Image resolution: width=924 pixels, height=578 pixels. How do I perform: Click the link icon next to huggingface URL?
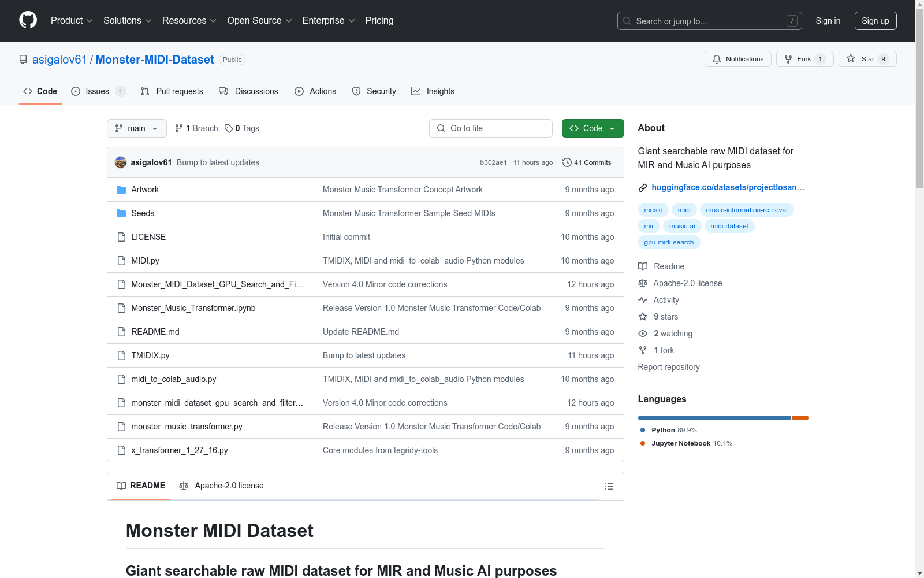click(642, 188)
